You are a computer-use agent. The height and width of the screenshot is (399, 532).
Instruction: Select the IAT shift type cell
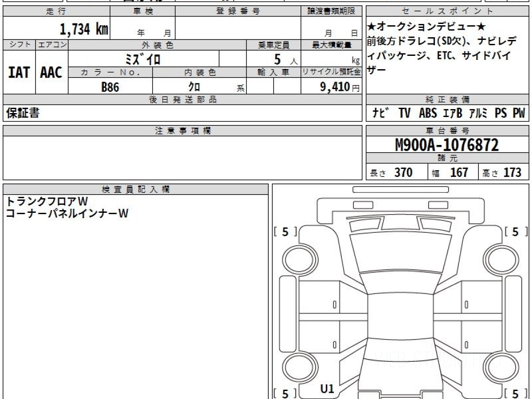point(19,72)
